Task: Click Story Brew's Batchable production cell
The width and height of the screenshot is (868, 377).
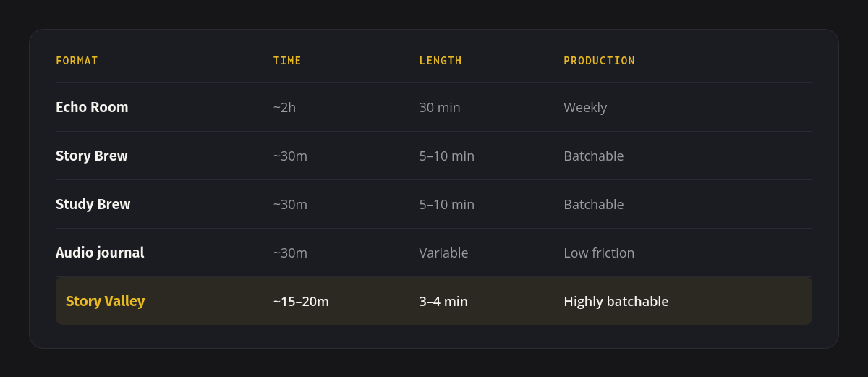Action: (594, 156)
